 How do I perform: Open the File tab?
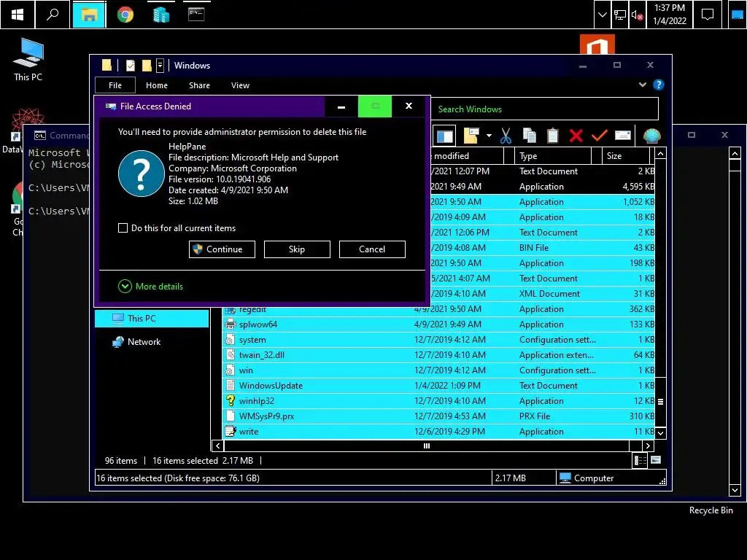115,85
